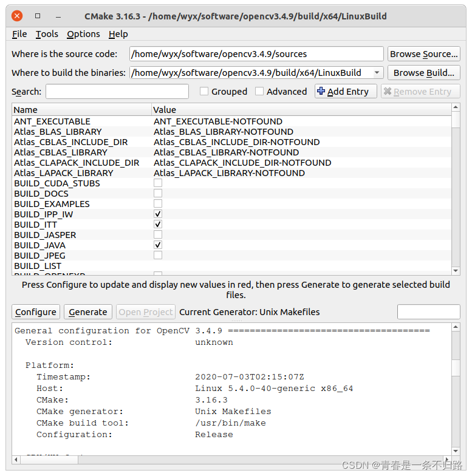The height and width of the screenshot is (476, 472).
Task: Open the Options menu
Action: click(x=83, y=34)
